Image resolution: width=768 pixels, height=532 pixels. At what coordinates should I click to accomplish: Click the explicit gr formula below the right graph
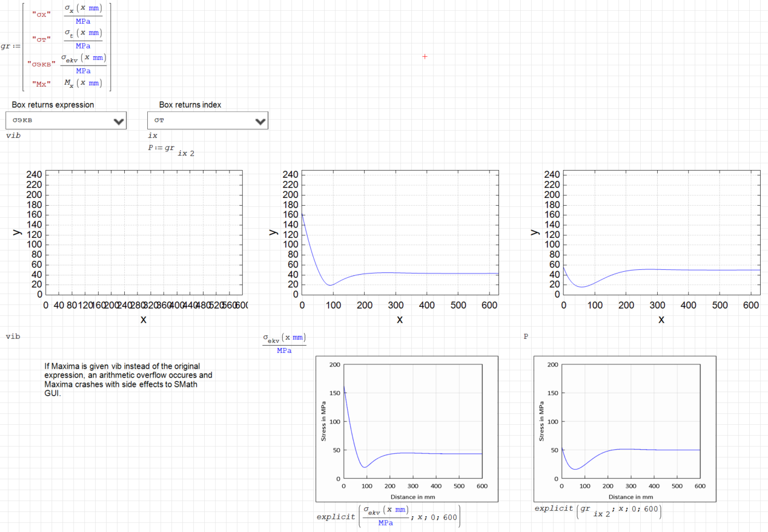597,511
